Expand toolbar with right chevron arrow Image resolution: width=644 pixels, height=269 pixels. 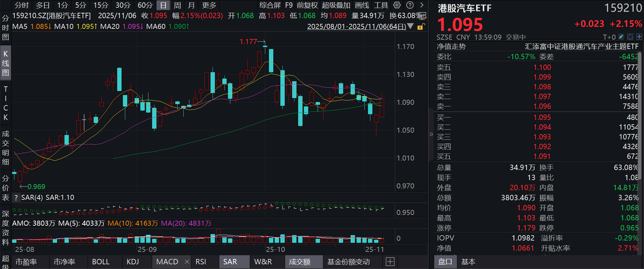click(x=422, y=5)
